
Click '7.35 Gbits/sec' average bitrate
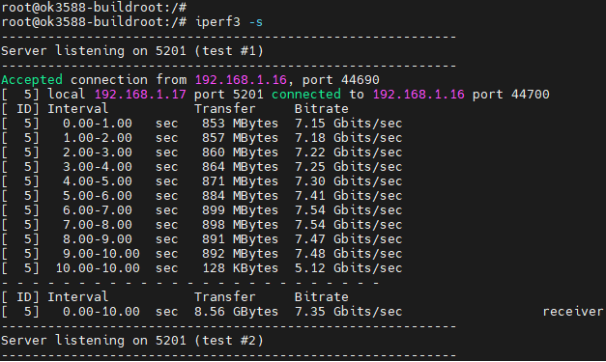[348, 311]
